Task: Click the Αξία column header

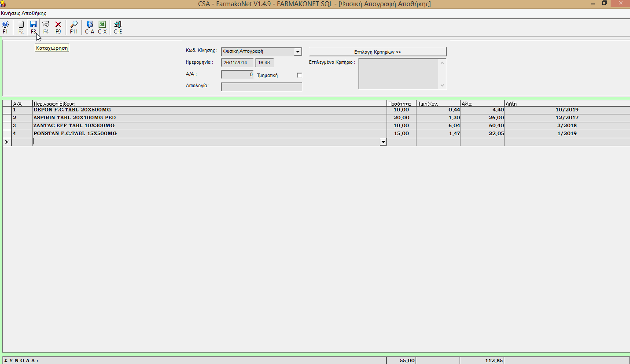Action: click(x=482, y=103)
